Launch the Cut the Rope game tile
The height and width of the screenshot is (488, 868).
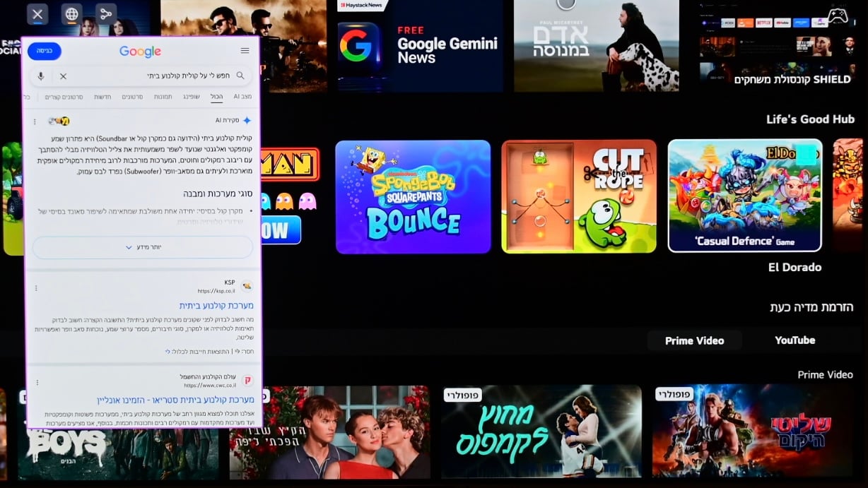point(579,196)
